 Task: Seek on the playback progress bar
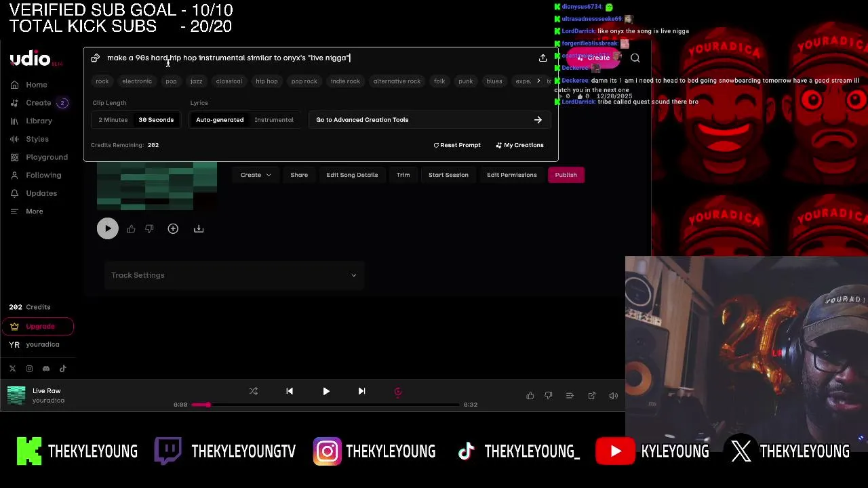[x=325, y=405]
